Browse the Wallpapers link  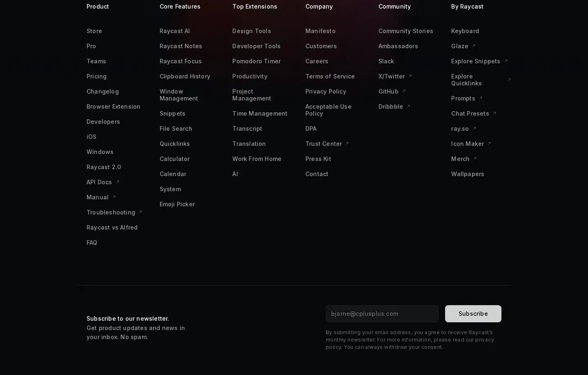pos(468,174)
